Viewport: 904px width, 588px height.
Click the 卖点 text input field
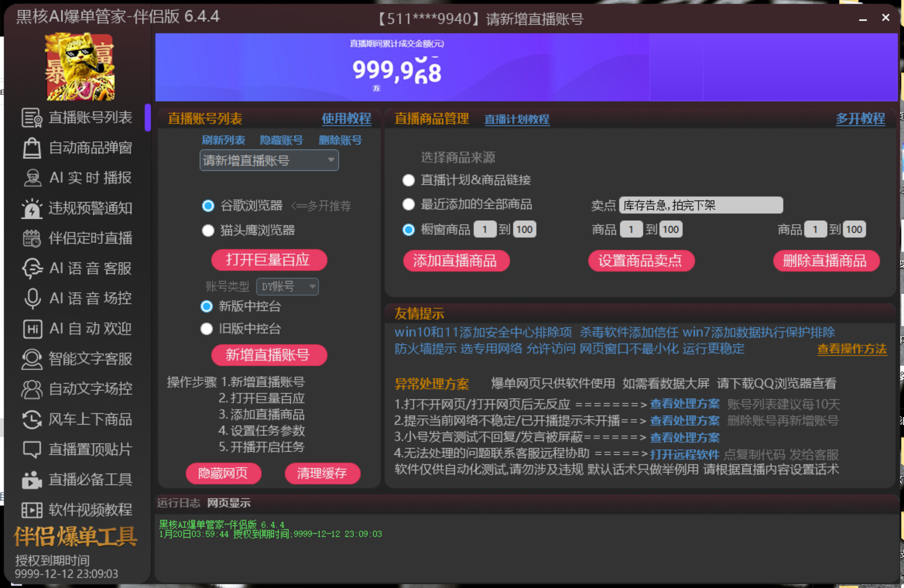(x=700, y=205)
